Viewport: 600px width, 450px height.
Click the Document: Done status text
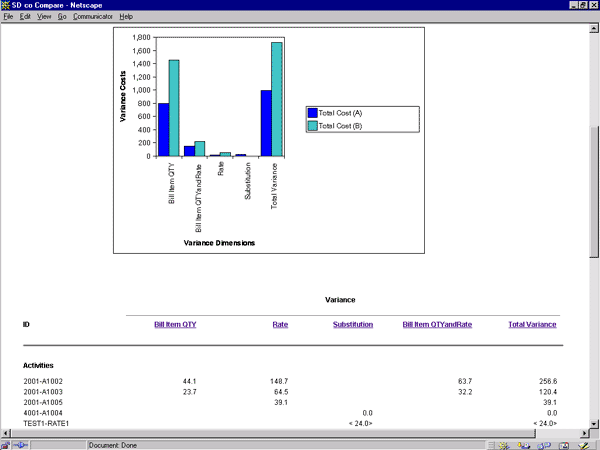click(112, 445)
